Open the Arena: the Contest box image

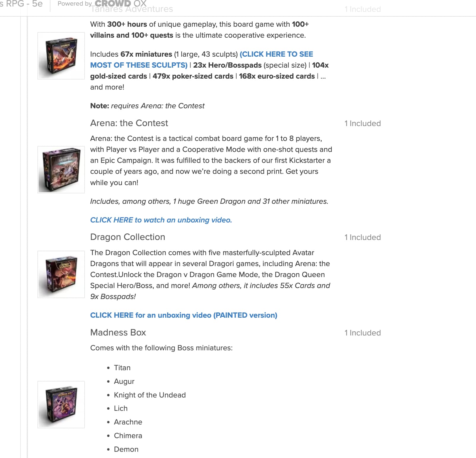click(x=61, y=170)
